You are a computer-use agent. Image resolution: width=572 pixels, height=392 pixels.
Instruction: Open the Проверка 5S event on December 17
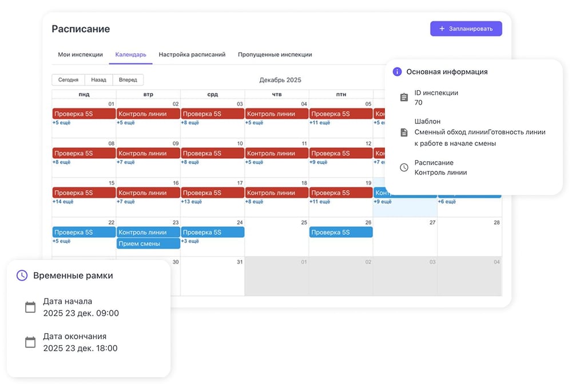212,193
